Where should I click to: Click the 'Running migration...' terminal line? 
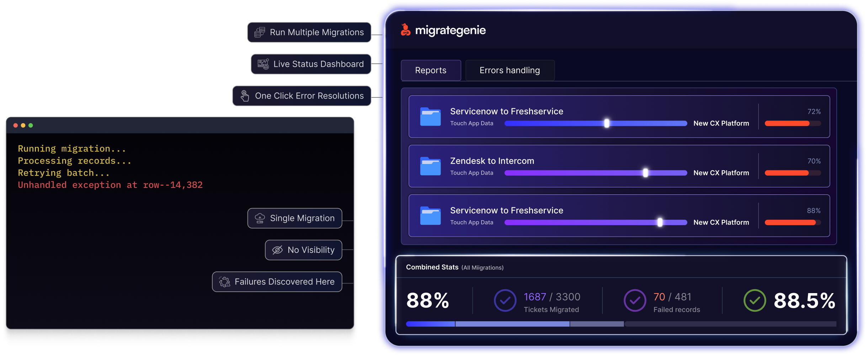click(x=72, y=149)
